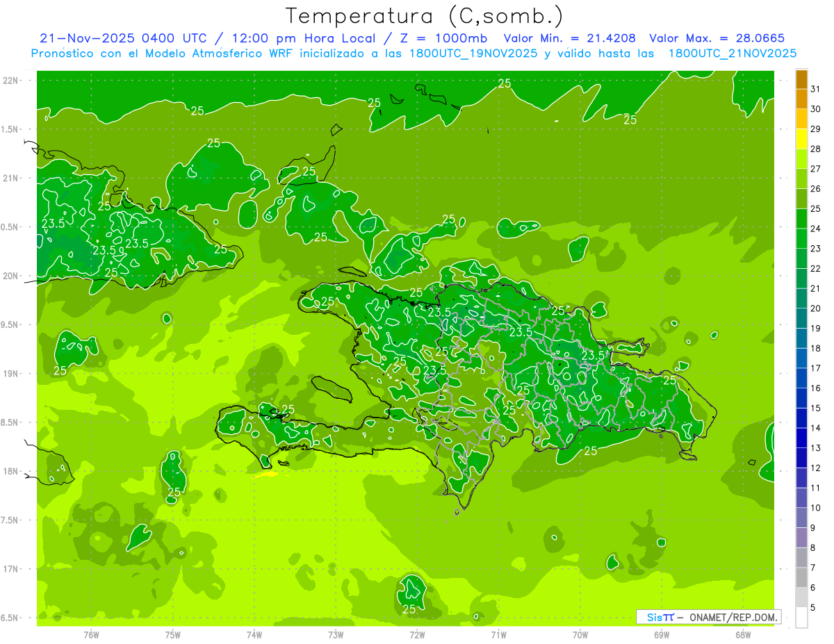The height and width of the screenshot is (644, 834).
Task: Click purple colorbar swatch between 9 and 10
Action: point(801,518)
